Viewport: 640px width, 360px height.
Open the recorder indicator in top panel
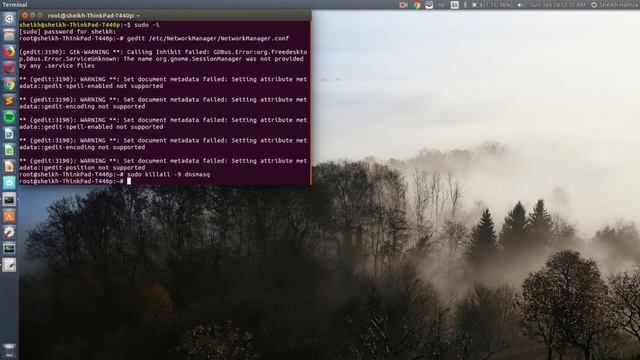tap(404, 5)
